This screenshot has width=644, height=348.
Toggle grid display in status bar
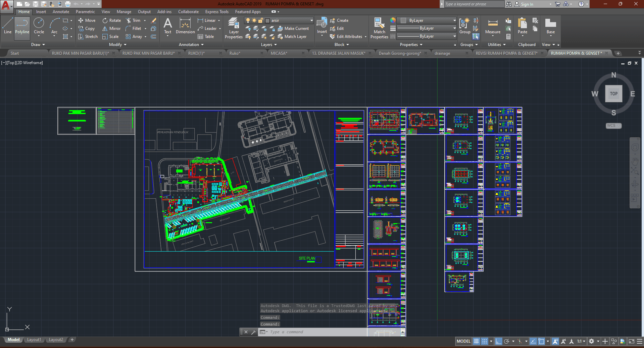(476, 341)
